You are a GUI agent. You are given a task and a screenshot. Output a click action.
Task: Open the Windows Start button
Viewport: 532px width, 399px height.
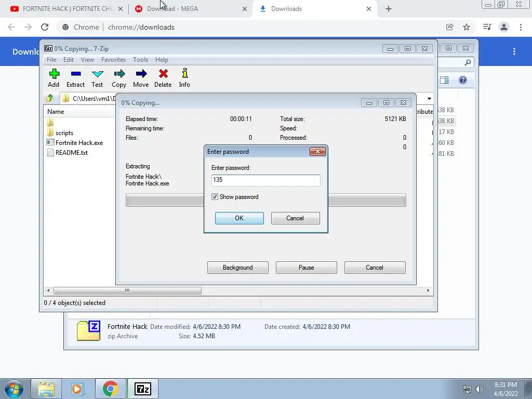[14, 389]
